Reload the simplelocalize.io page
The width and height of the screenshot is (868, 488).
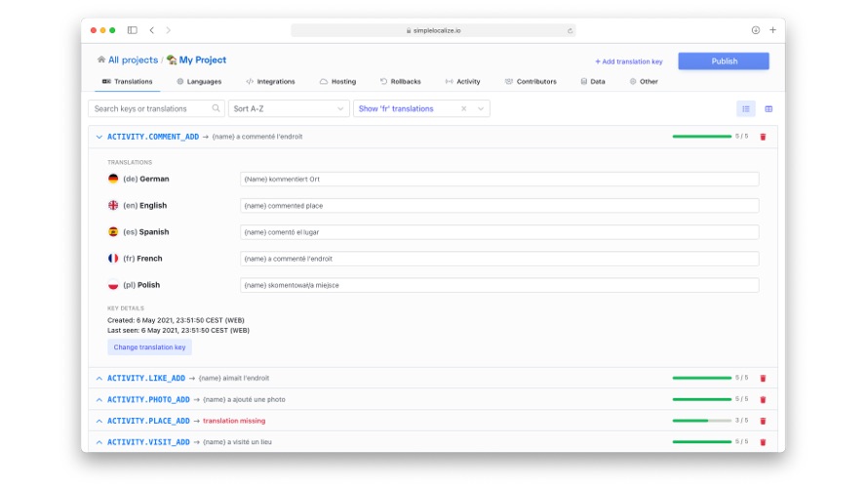coord(570,31)
